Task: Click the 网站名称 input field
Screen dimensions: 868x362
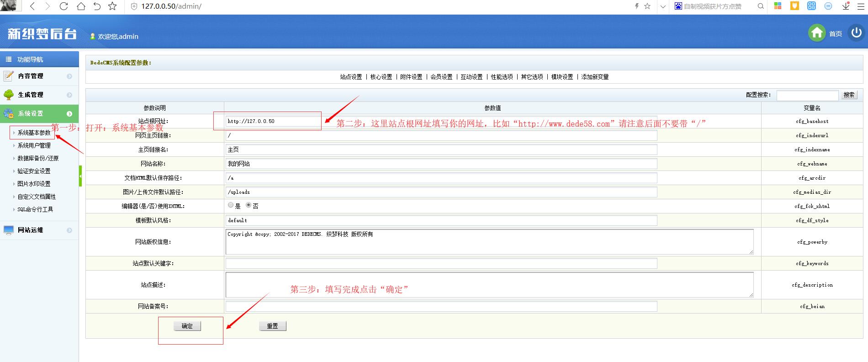Action: [441, 164]
